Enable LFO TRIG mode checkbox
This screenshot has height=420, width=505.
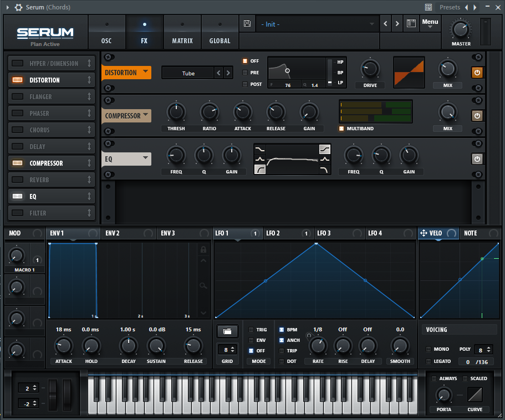pyautogui.click(x=251, y=330)
